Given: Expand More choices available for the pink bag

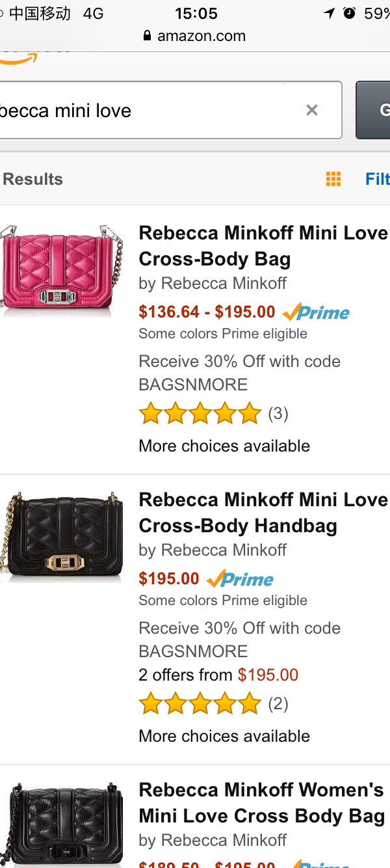Looking at the screenshot, I should coord(224,446).
